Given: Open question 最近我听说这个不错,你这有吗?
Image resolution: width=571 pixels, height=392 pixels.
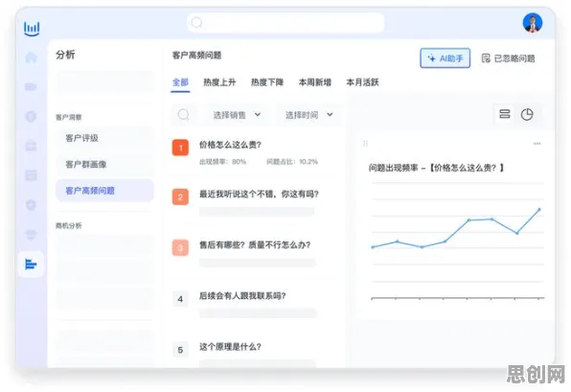Looking at the screenshot, I should point(259,195).
